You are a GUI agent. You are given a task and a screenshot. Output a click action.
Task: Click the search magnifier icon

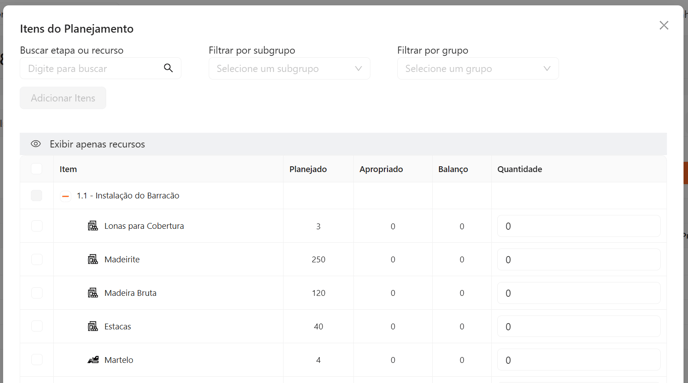coord(168,68)
